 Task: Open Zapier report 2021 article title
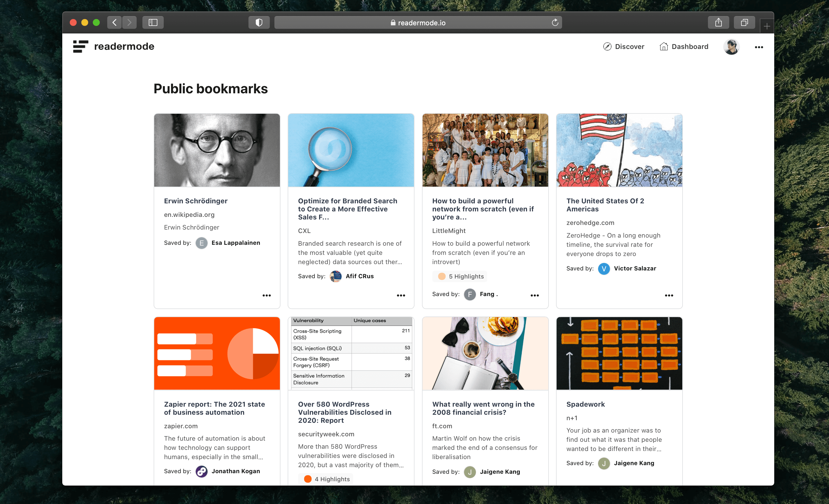[214, 408]
